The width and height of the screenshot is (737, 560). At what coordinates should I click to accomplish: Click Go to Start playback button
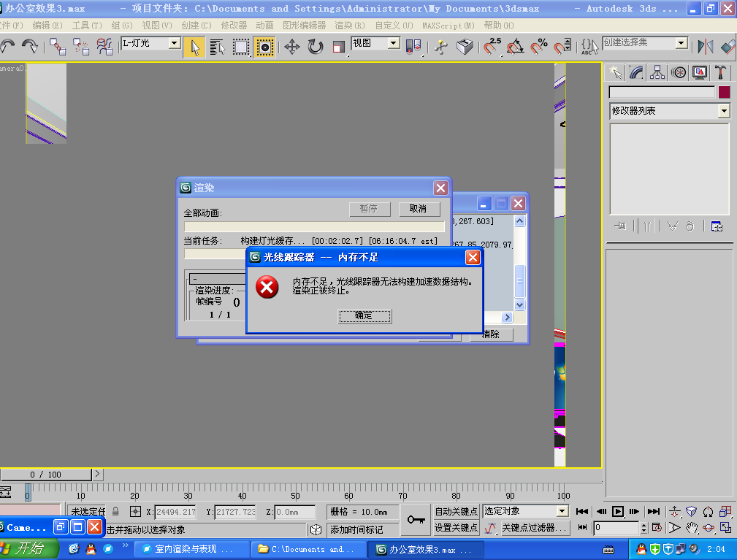pos(582,512)
